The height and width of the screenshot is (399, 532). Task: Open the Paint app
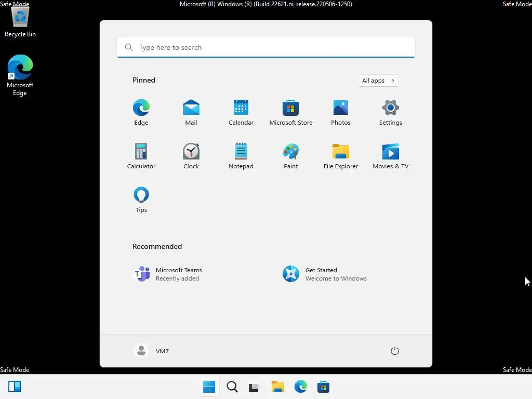click(x=291, y=156)
